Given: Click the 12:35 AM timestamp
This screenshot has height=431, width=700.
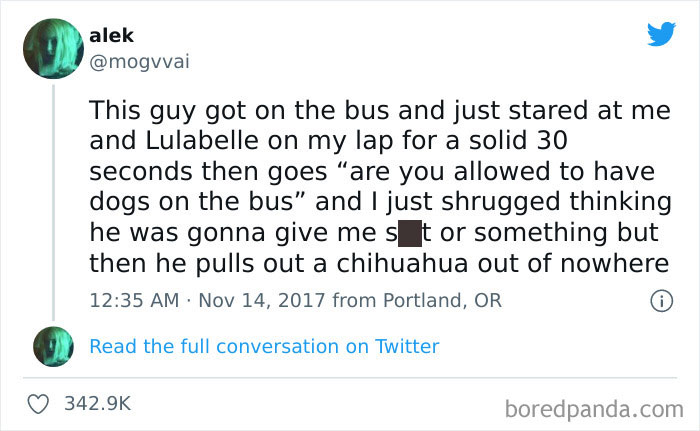Looking at the screenshot, I should 132,300.
